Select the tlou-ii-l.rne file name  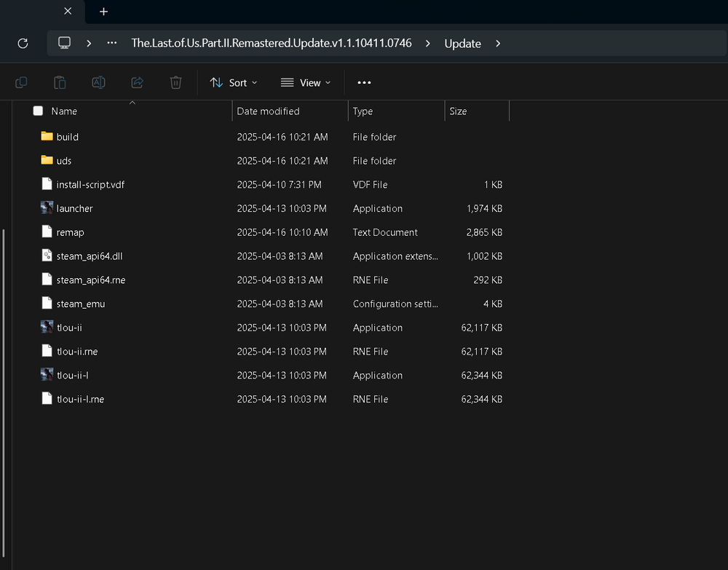80,399
